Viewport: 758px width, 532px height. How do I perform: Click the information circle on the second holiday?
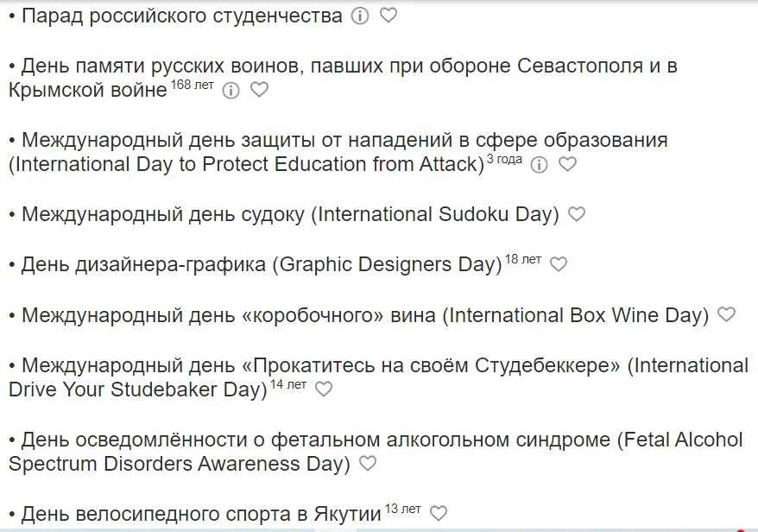coord(230,90)
